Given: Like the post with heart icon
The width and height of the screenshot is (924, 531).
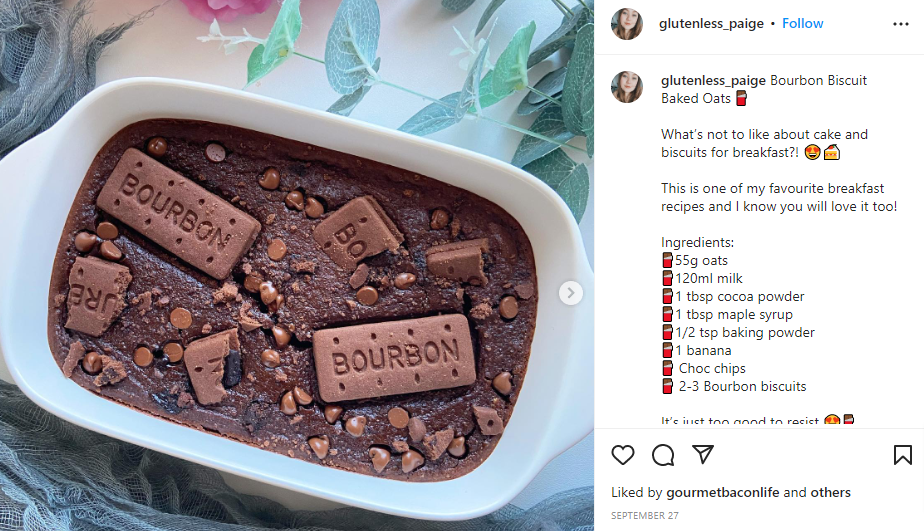Looking at the screenshot, I should click(x=622, y=455).
